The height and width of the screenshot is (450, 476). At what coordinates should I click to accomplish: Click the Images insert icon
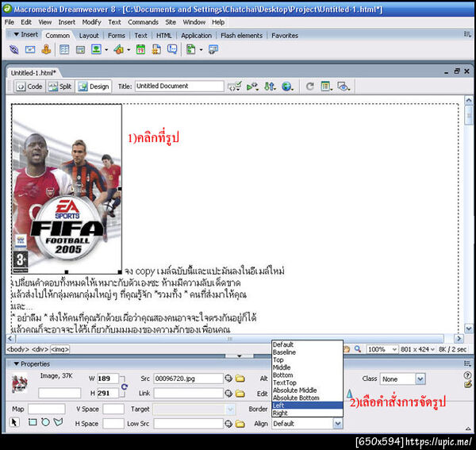[x=96, y=49]
